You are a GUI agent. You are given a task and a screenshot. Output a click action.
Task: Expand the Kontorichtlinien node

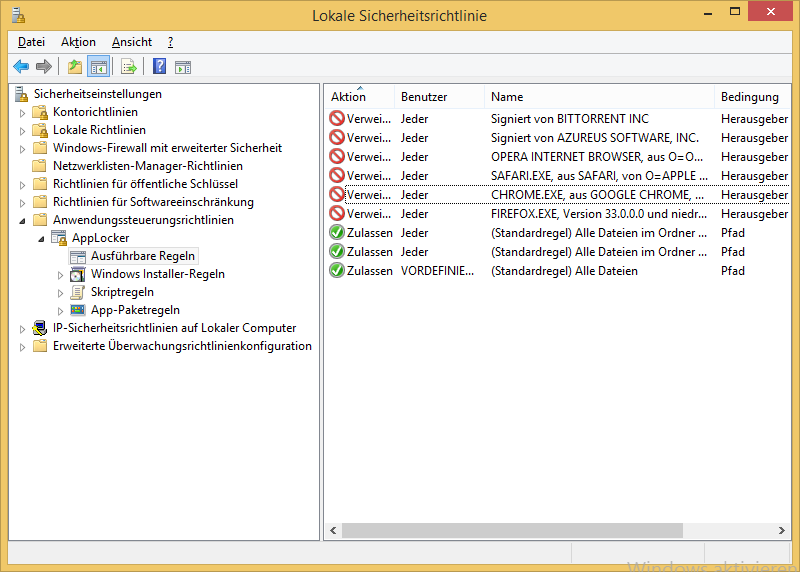click(x=22, y=113)
